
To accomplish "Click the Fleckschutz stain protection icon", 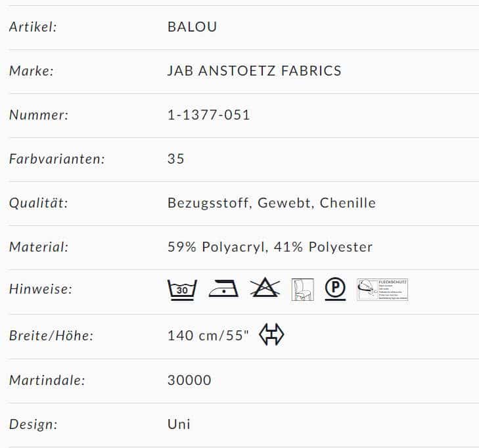I will pos(382,290).
